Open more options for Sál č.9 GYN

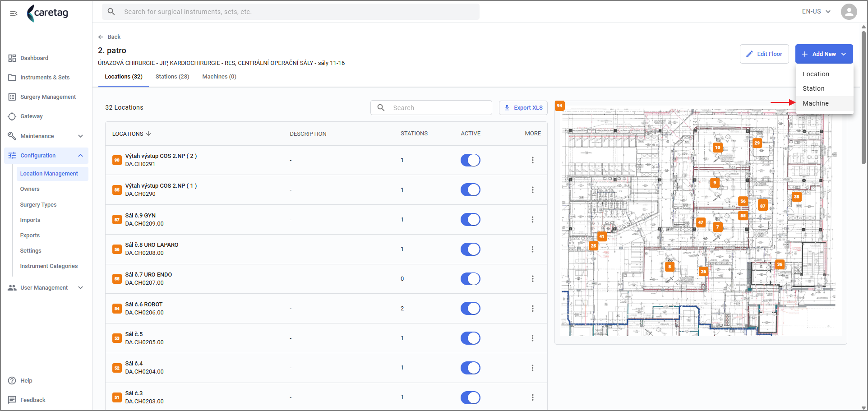point(532,220)
